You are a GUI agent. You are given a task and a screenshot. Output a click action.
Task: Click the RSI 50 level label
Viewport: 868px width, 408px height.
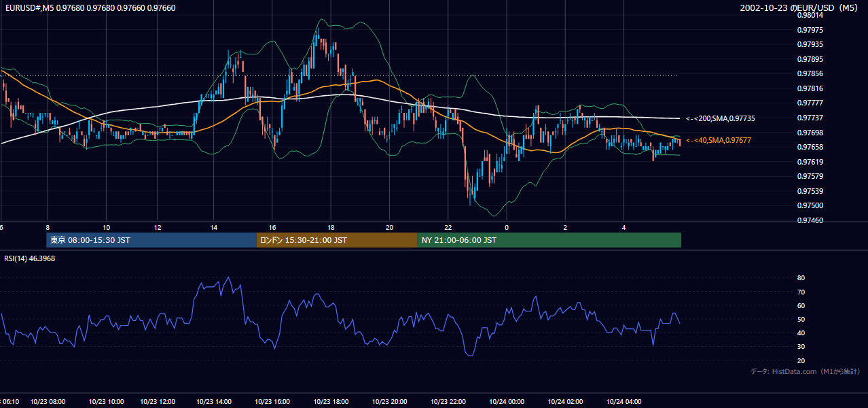coord(801,319)
